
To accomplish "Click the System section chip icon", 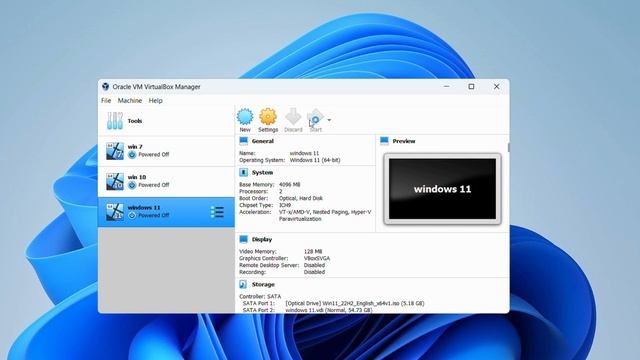I will tap(244, 173).
